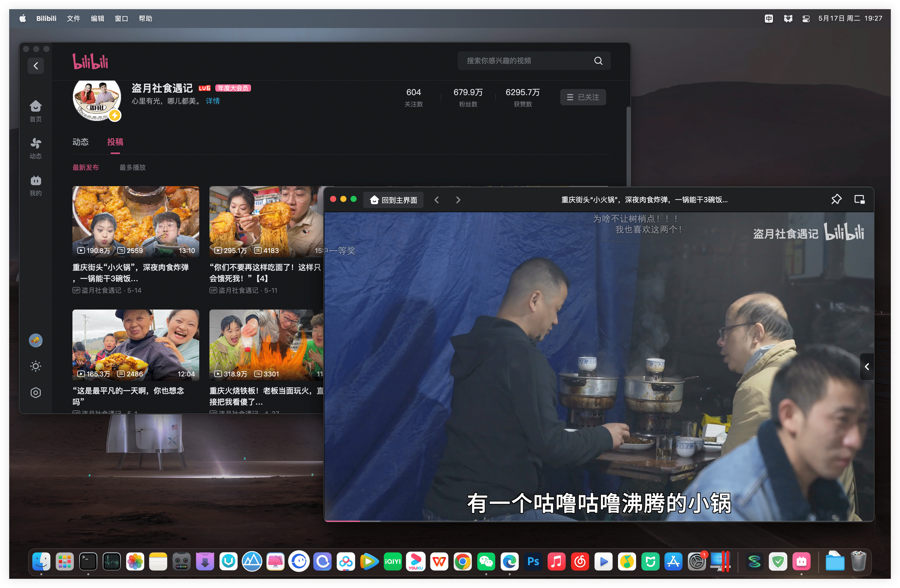Focus the 搜索你感兴趣的视频 search field

point(534,61)
